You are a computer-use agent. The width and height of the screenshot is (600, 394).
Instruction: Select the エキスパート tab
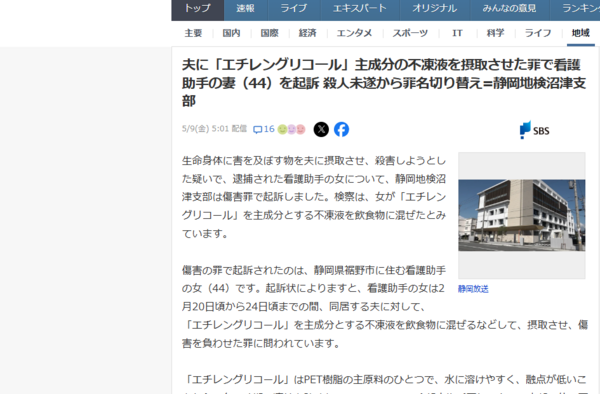360,8
